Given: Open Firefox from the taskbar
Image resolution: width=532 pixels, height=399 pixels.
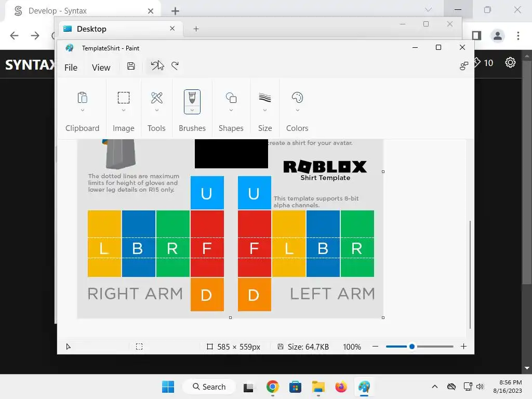Looking at the screenshot, I should click(341, 387).
